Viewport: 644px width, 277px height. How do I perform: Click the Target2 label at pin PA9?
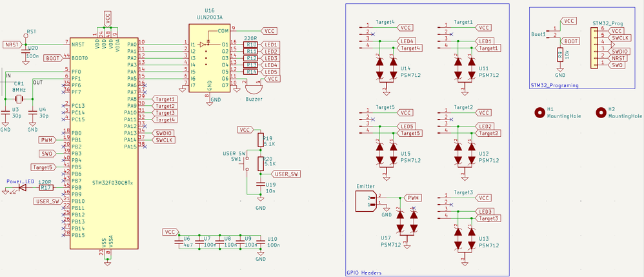165,106
